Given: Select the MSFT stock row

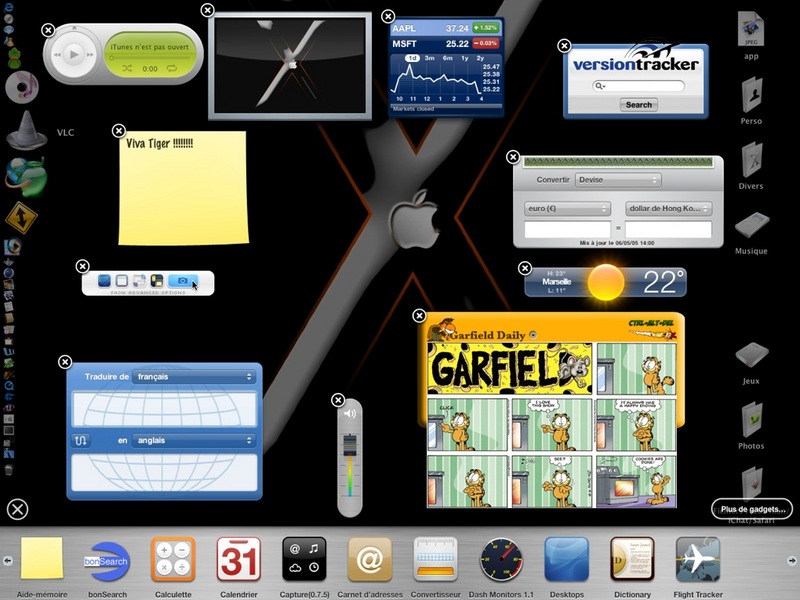Looking at the screenshot, I should pos(445,43).
